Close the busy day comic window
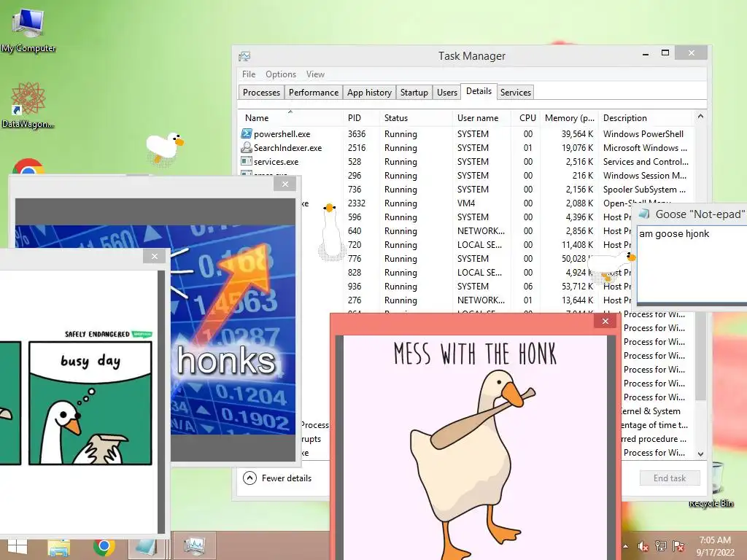Screen dimensions: 747x560 [155, 256]
